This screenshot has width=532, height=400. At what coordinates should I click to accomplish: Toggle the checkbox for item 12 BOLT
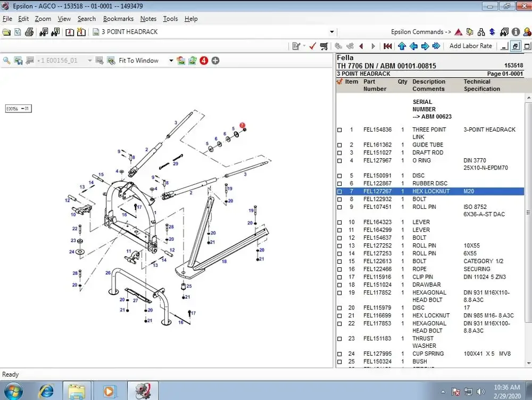click(340, 238)
